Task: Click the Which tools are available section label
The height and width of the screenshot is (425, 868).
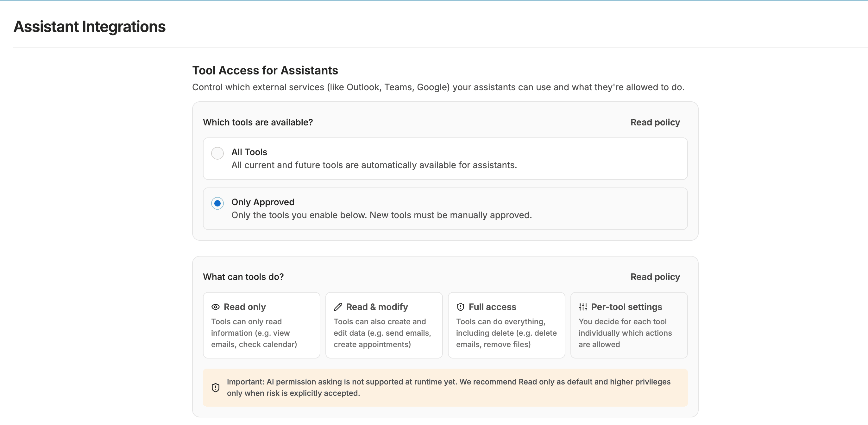Action: point(258,122)
